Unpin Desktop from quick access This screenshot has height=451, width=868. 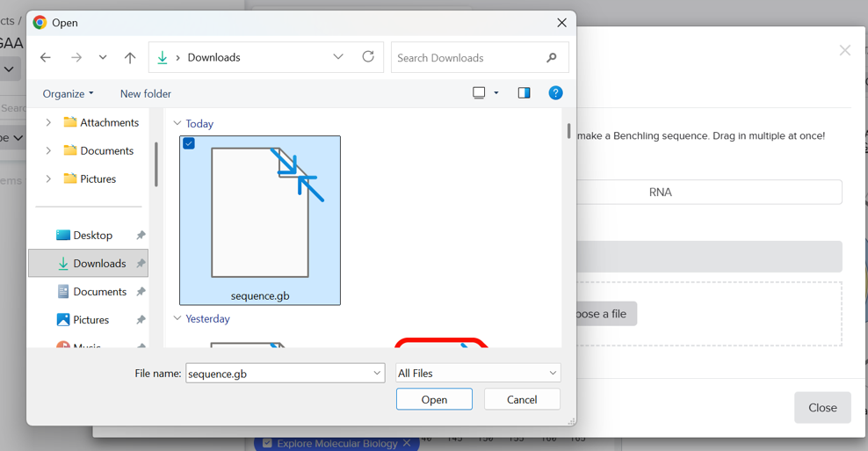coord(141,236)
